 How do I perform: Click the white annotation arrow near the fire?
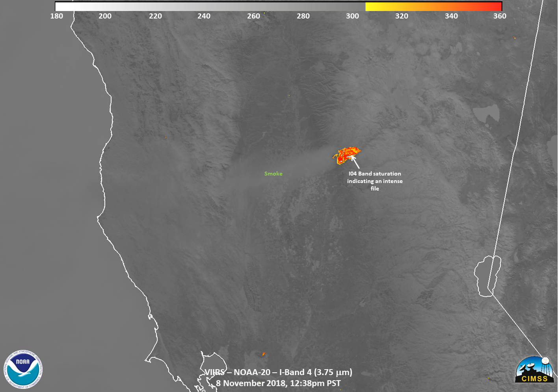point(355,161)
